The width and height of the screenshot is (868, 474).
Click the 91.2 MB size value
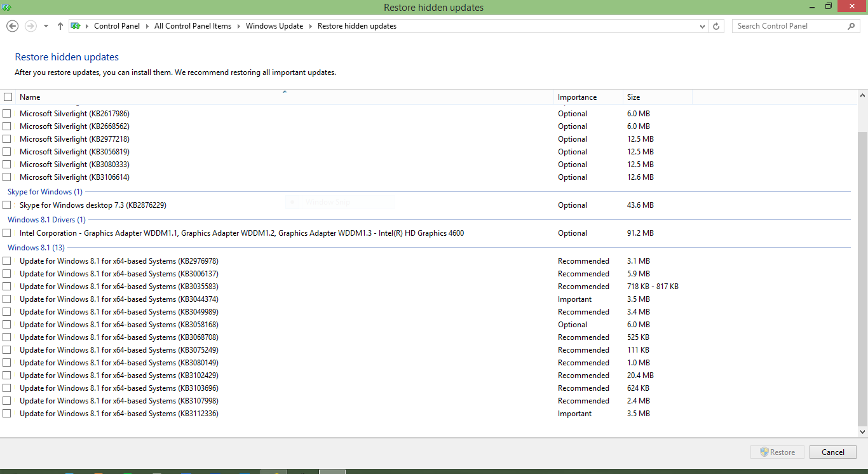(641, 233)
